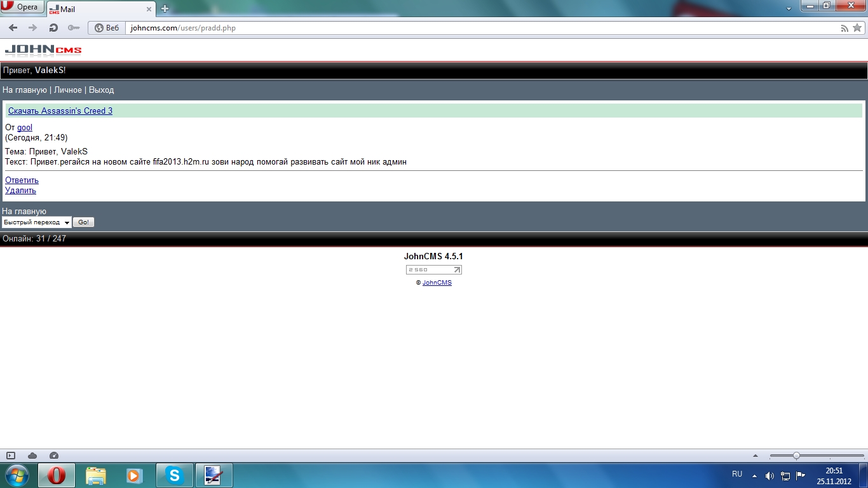Click the bottom На главную link
Image resolution: width=868 pixels, height=488 pixels.
pyautogui.click(x=24, y=212)
